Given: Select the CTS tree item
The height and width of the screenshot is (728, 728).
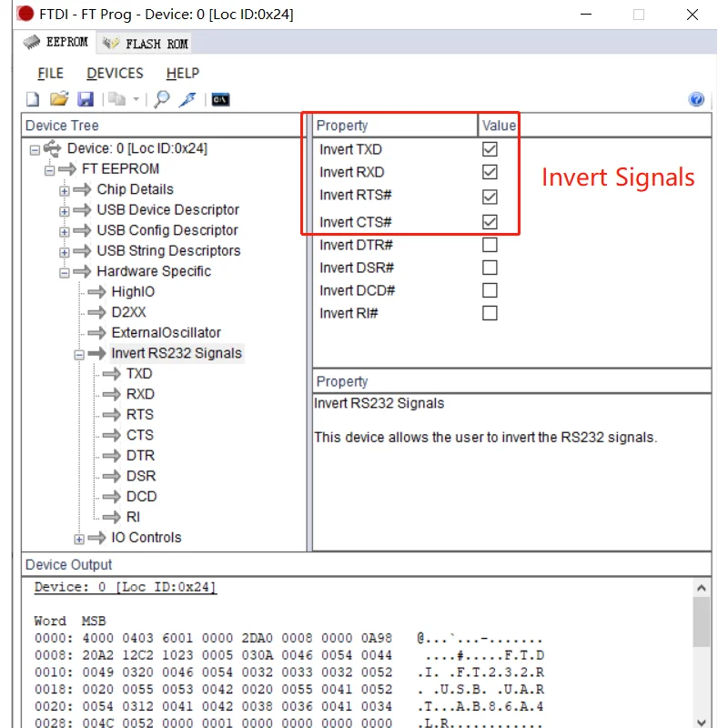Looking at the screenshot, I should click(x=140, y=435).
